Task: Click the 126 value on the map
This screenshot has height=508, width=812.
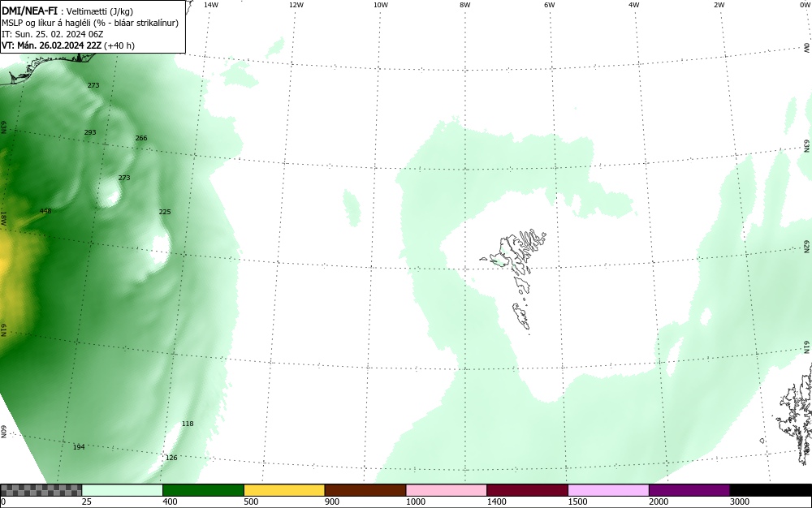Action: point(171,458)
